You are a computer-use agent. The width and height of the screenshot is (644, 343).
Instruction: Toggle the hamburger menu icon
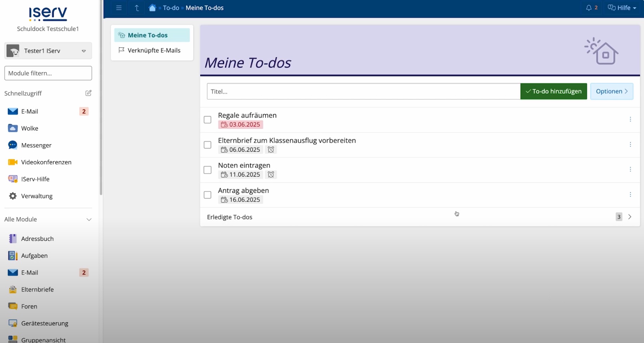119,8
